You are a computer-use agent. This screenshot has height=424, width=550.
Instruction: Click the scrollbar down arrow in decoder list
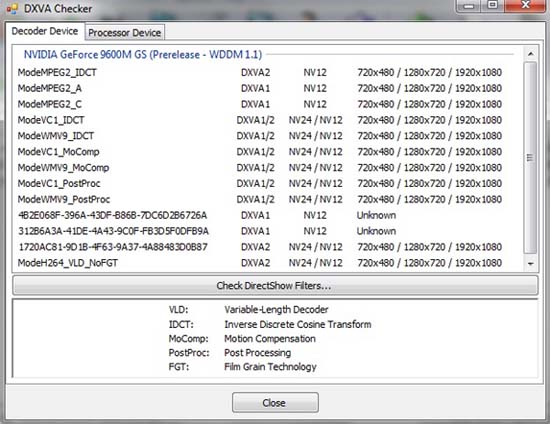coord(530,264)
